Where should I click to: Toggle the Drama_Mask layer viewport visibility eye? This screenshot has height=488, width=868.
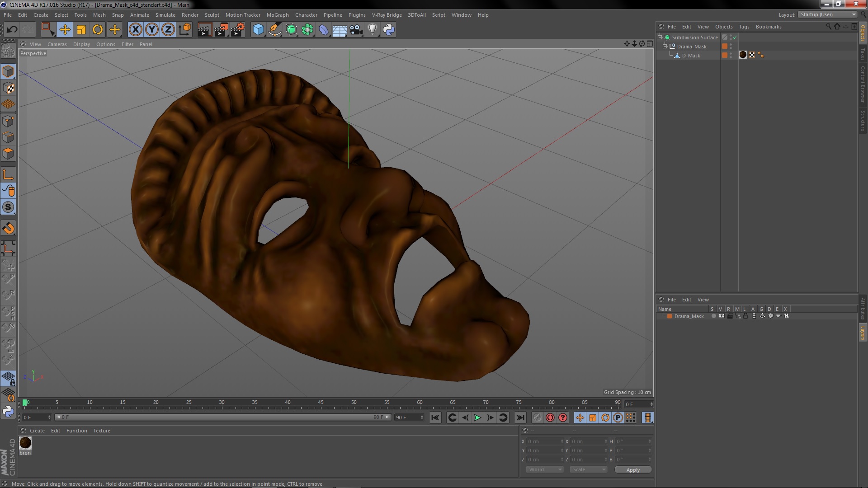722,316
